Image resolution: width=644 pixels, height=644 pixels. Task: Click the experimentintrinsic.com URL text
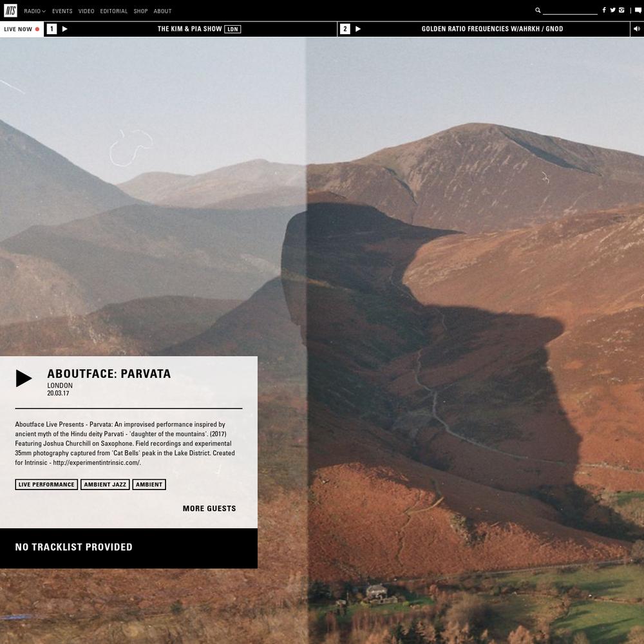[x=97, y=462]
